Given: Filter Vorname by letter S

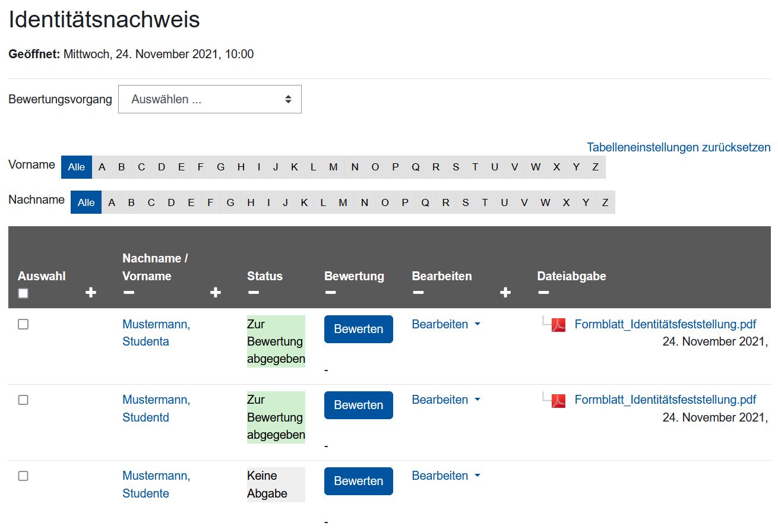Looking at the screenshot, I should click(x=456, y=167).
